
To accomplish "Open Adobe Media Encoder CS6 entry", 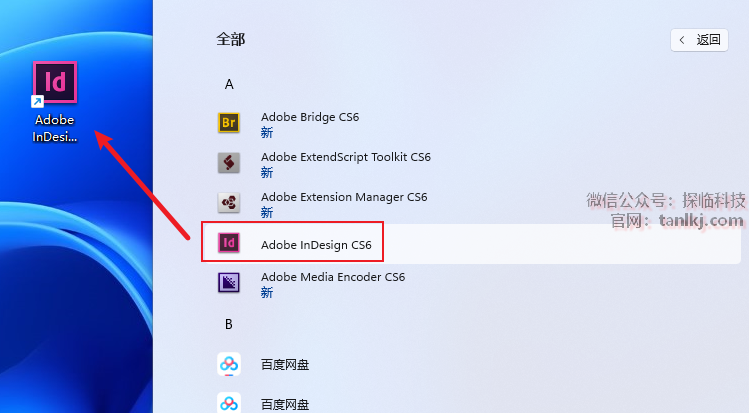I will tap(332, 277).
